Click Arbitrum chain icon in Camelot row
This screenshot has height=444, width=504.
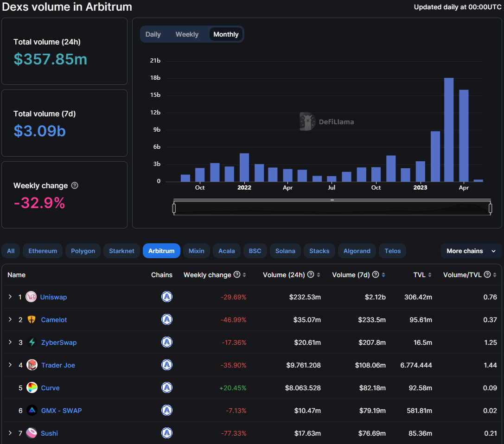(167, 319)
